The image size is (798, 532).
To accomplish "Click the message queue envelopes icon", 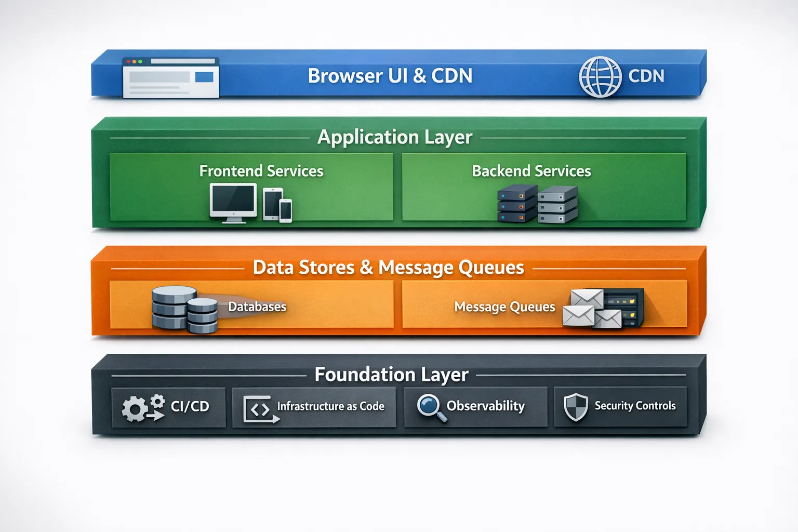I will 603,308.
